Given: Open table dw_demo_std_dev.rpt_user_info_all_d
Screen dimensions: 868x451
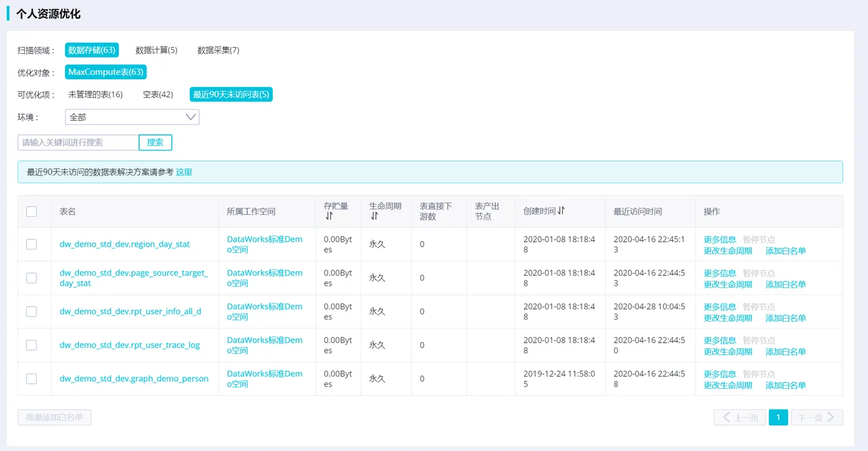Looking at the screenshot, I should pos(130,311).
